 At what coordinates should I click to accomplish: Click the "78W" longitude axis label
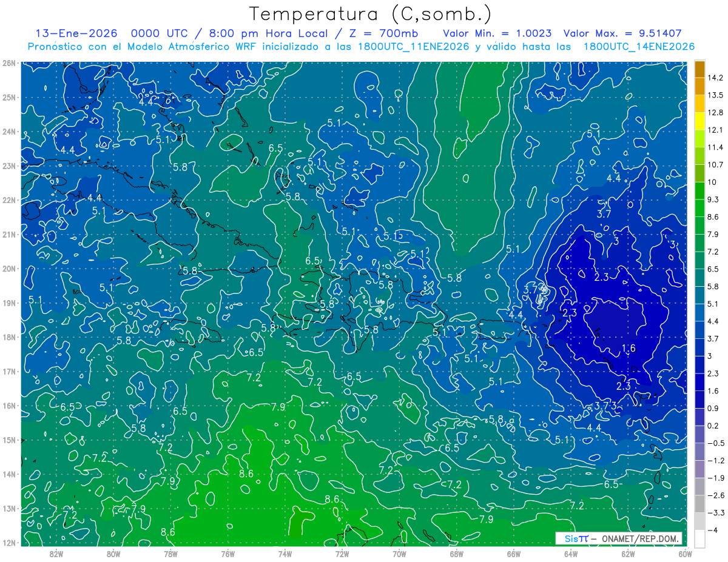pyautogui.click(x=170, y=554)
